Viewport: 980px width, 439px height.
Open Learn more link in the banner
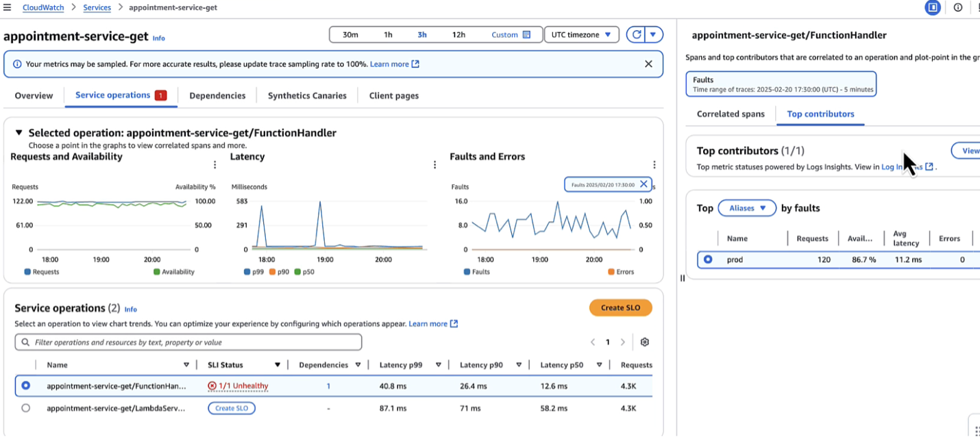395,64
